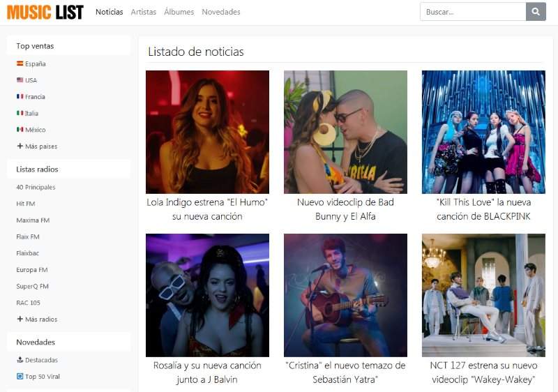Read Lola Indigo estrena "El Humo" headline

(x=207, y=209)
